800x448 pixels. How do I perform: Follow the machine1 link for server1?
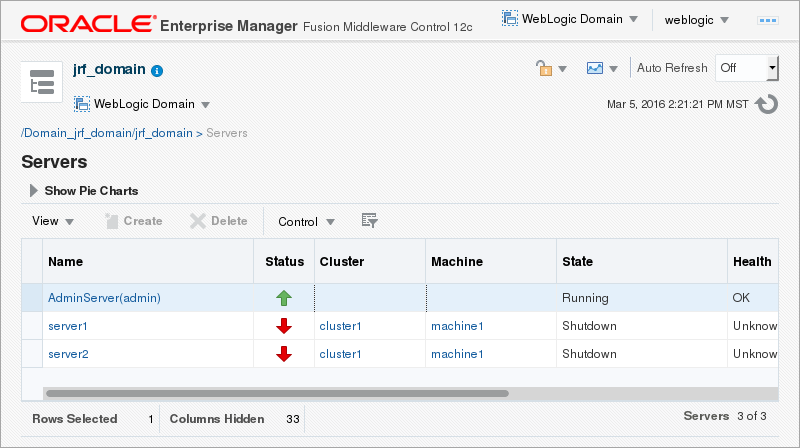coord(457,326)
